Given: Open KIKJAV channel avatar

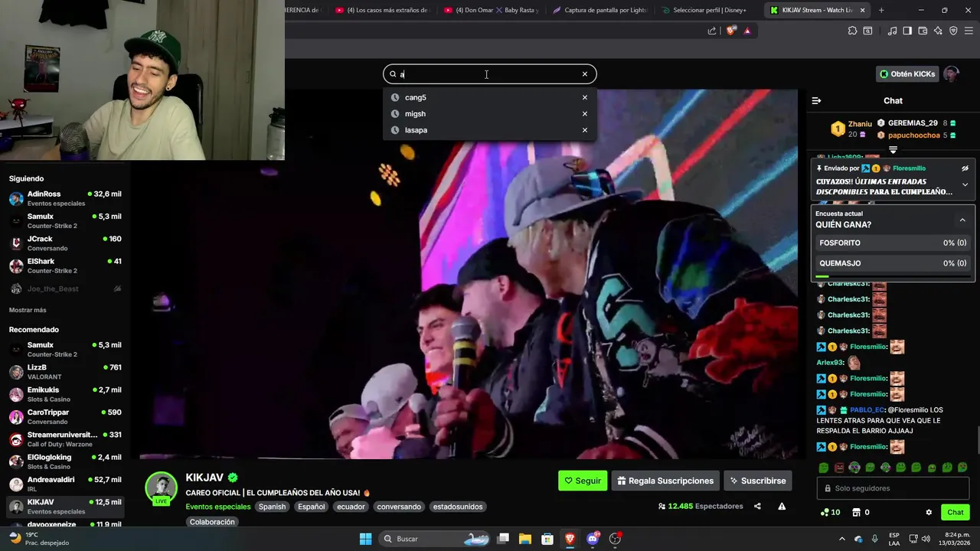Looking at the screenshot, I should tap(162, 488).
